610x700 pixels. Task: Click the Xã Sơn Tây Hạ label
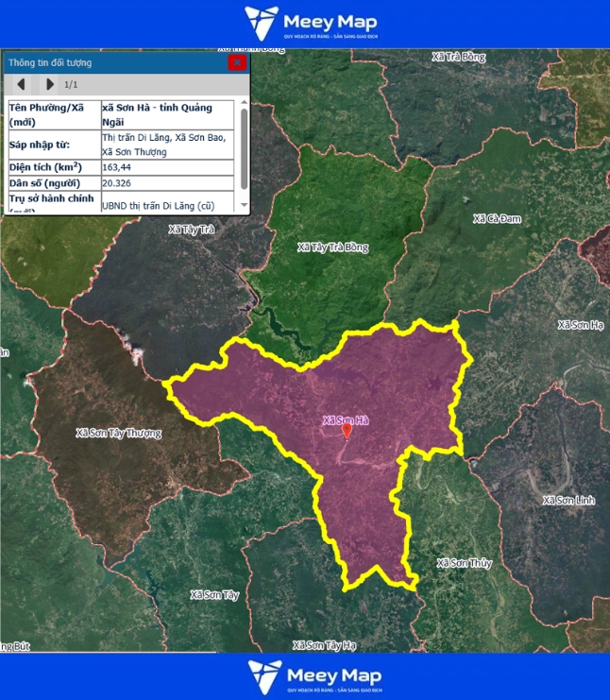[324, 645]
